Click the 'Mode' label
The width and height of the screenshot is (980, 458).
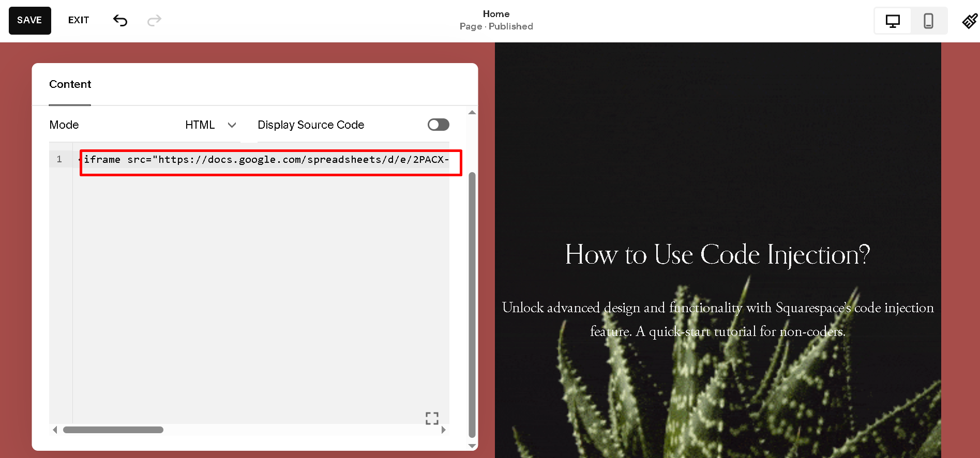pos(64,125)
